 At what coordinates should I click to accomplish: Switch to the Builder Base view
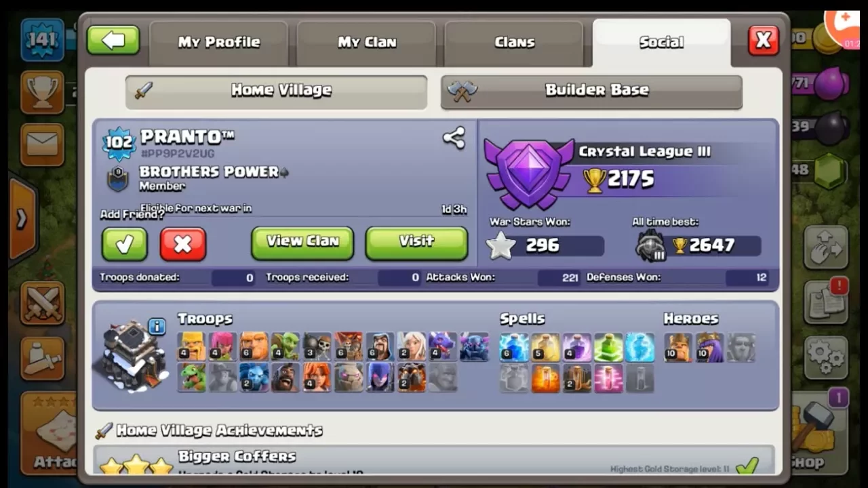[591, 91]
